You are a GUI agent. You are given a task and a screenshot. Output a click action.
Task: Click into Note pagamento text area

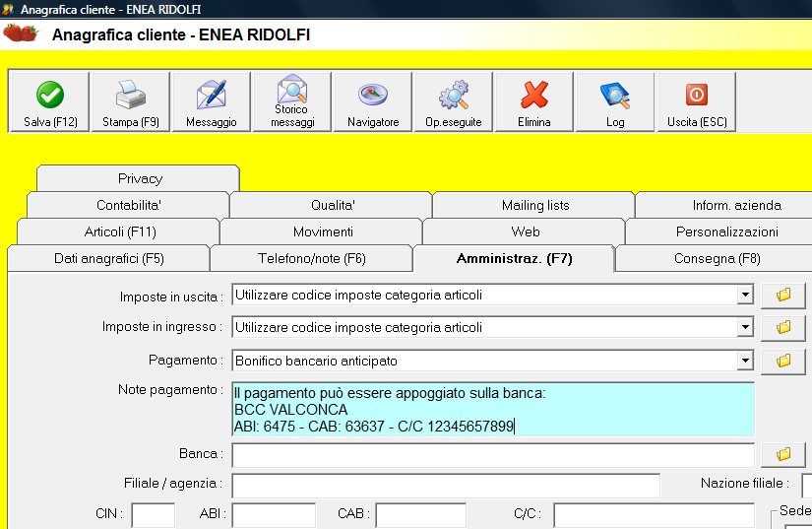493,410
